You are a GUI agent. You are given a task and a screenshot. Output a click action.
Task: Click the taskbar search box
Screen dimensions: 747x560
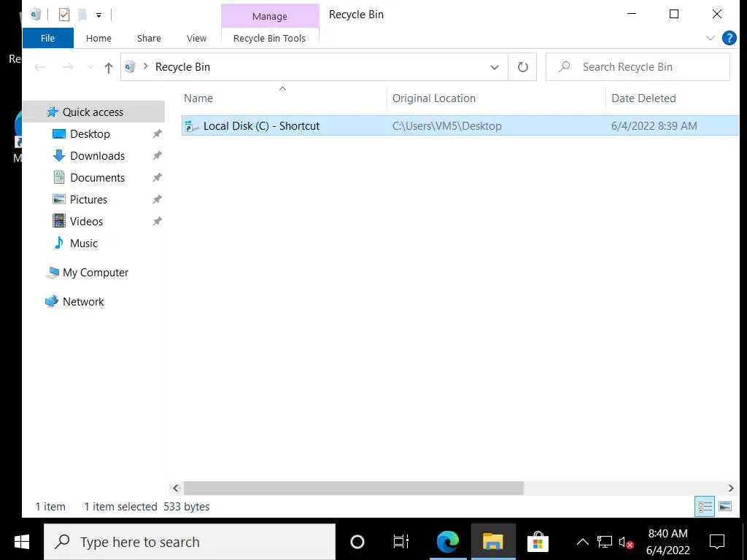tap(190, 542)
